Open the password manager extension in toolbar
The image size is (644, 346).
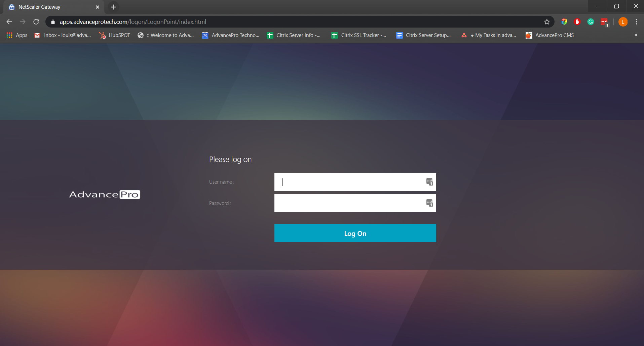coord(604,22)
